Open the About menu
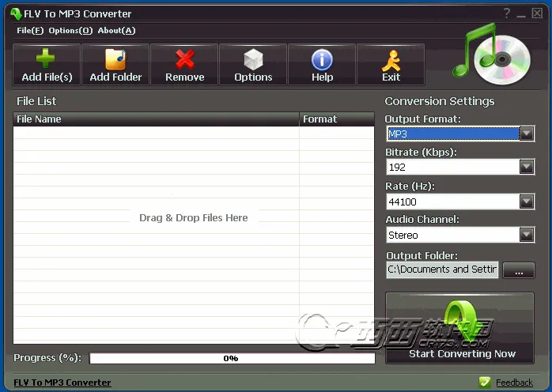Screen dimensions: 552x392 coord(116,31)
